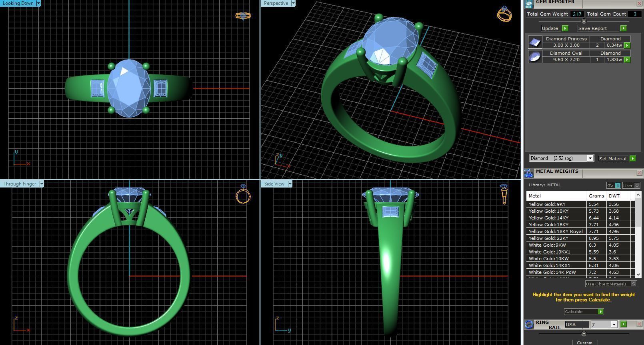Select the Yellow Gold:10KY row

[580, 211]
